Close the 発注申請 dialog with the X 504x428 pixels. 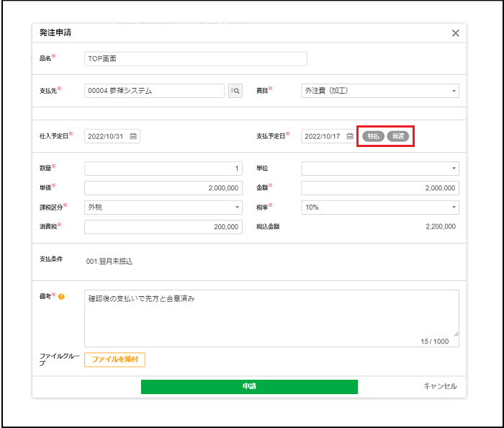point(455,33)
